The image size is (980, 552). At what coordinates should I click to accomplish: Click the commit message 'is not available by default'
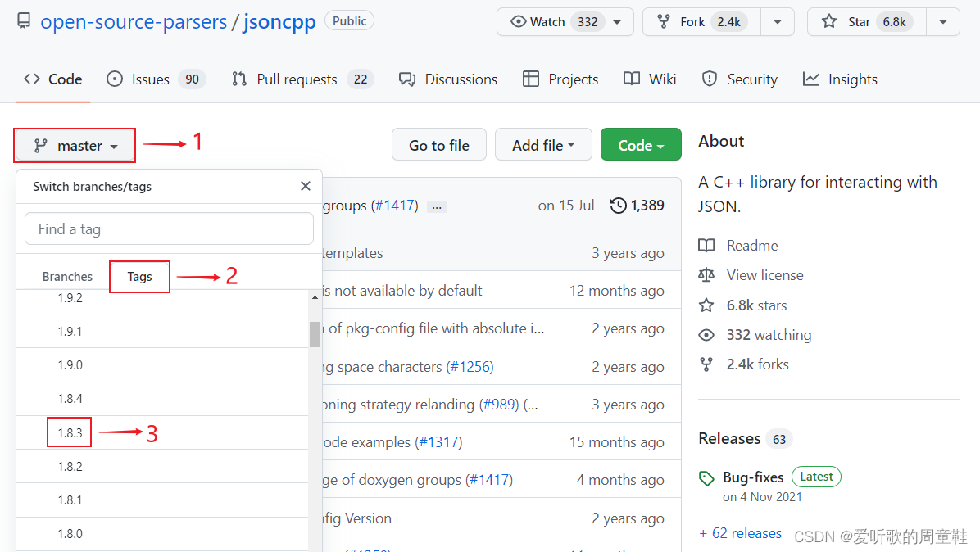pyautogui.click(x=402, y=291)
